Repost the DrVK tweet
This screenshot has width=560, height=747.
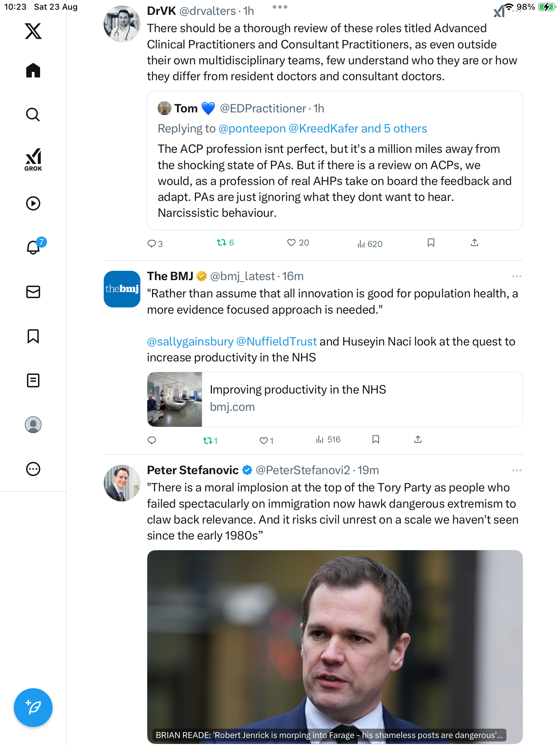[x=221, y=243]
